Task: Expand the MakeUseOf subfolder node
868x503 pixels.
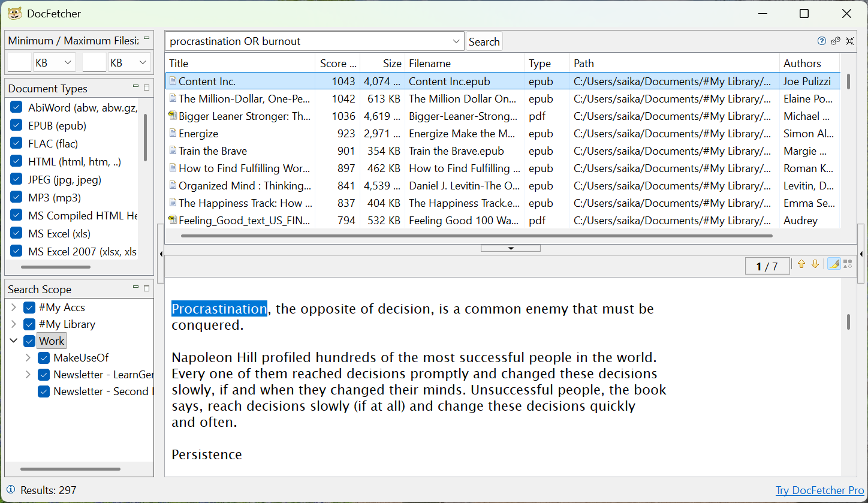Action: [x=28, y=358]
